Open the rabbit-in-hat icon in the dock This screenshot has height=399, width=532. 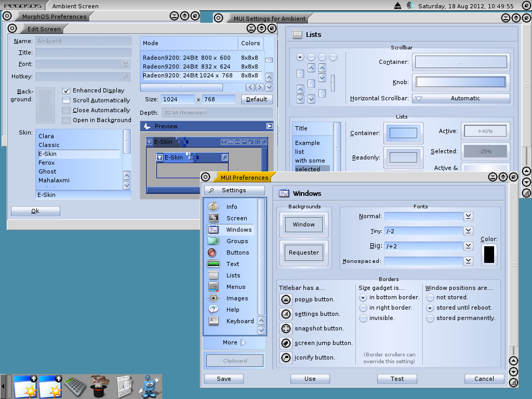point(99,386)
